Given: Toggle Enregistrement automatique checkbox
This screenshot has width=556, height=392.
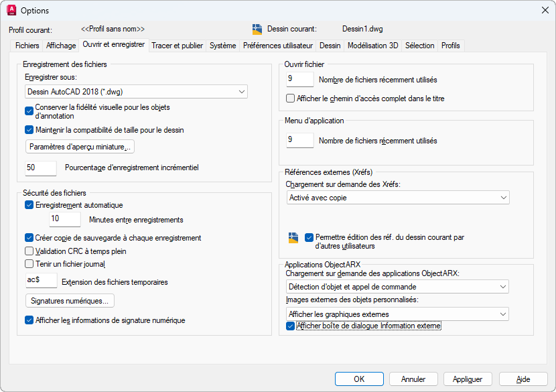Looking at the screenshot, I should coord(29,205).
